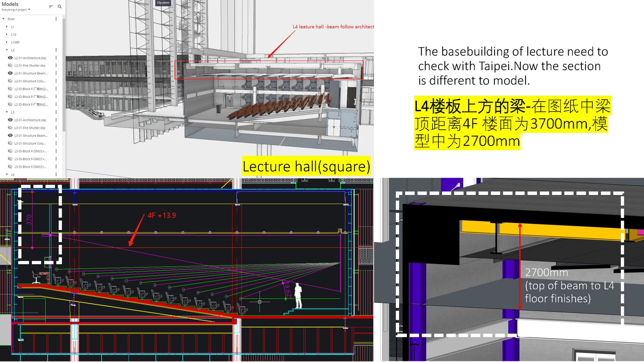
Task: Select the L2 01-Structure Colu... tree item
Action: click(30, 81)
